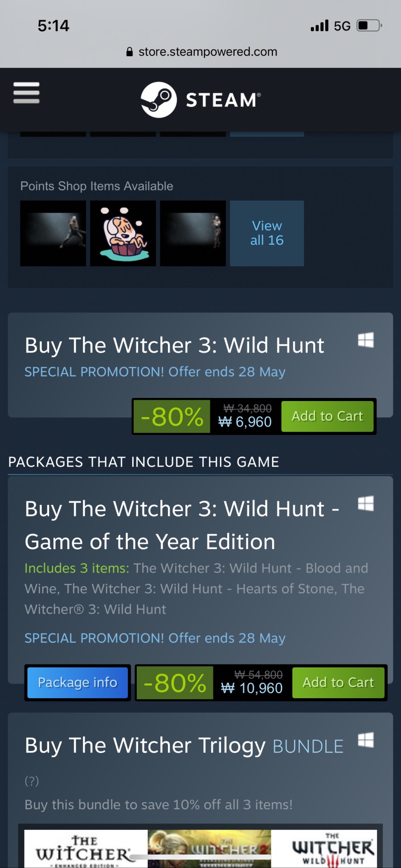Open the bathtub sticker Points Shop item
The height and width of the screenshot is (868, 401).
tap(123, 233)
